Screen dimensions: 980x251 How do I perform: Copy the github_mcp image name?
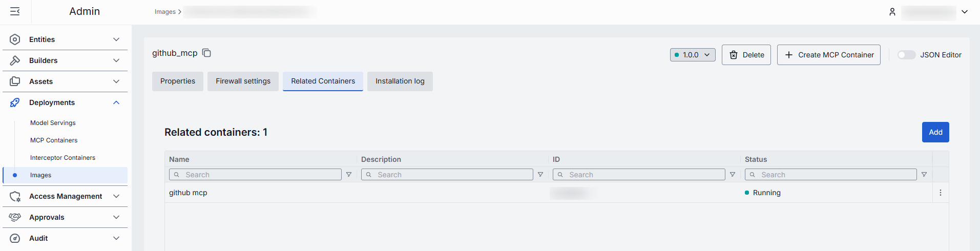pyautogui.click(x=206, y=53)
